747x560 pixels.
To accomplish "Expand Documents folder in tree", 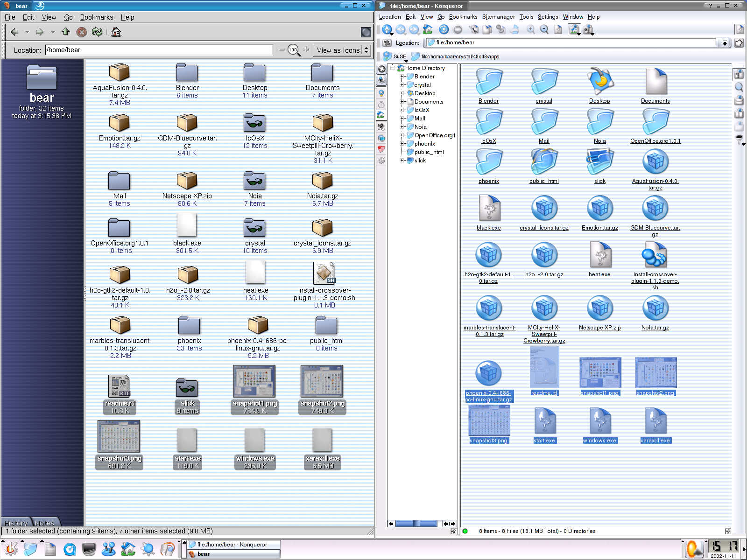I will click(402, 102).
